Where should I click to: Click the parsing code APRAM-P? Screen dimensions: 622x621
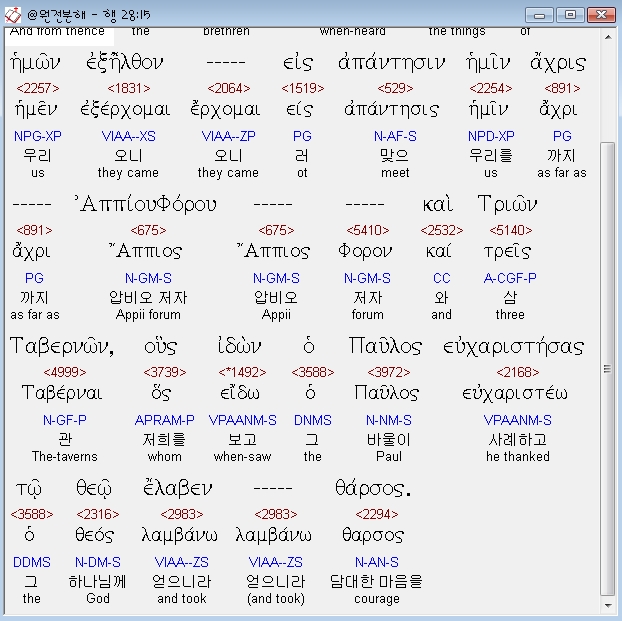click(165, 420)
